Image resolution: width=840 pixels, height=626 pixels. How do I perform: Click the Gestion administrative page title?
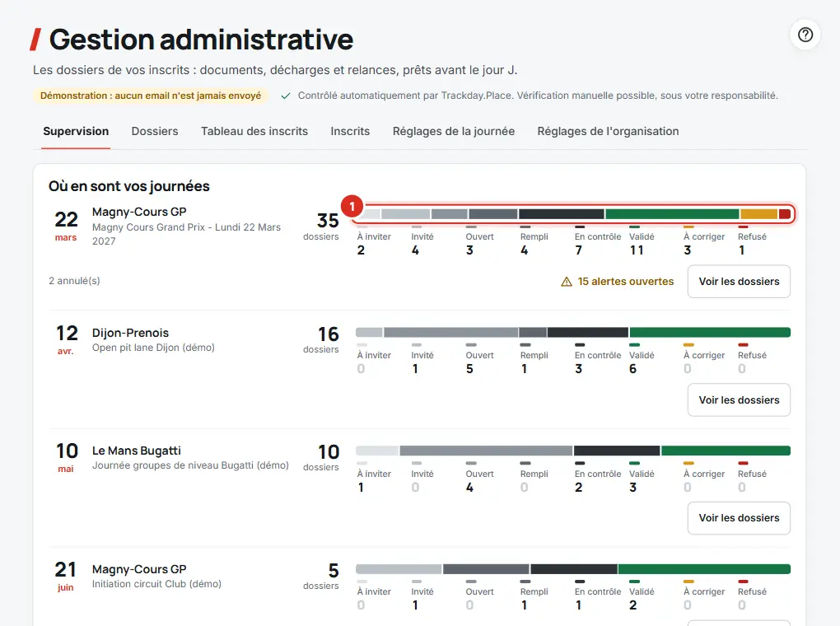coord(202,40)
